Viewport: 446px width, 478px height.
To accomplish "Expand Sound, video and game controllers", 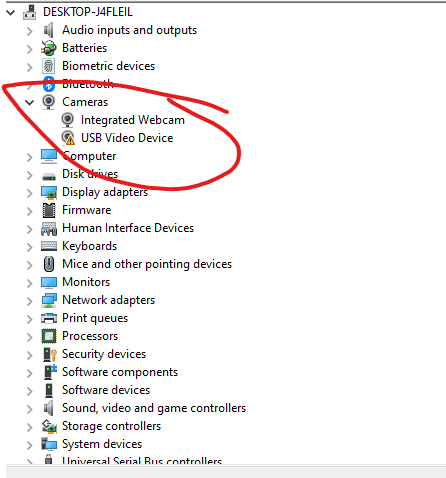I will 30,409.
